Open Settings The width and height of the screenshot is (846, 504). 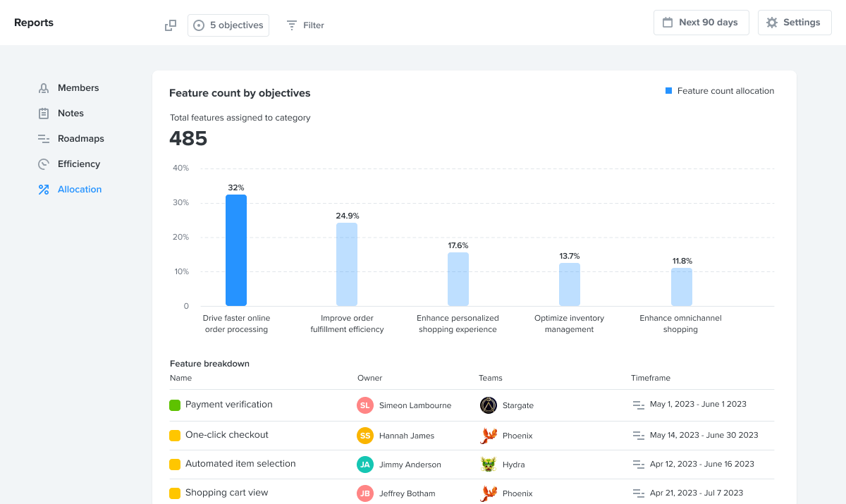(x=795, y=22)
